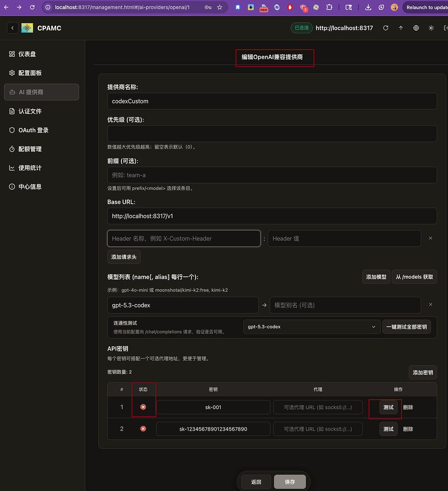Image resolution: width=448 pixels, height=491 pixels.
Task: Click the 从 /models 获取 button
Action: click(414, 277)
